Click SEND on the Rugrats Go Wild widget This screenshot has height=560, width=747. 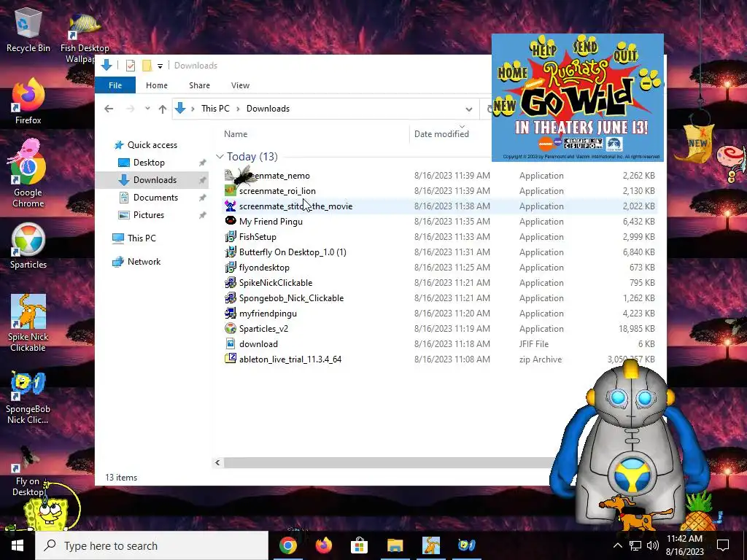pyautogui.click(x=585, y=47)
